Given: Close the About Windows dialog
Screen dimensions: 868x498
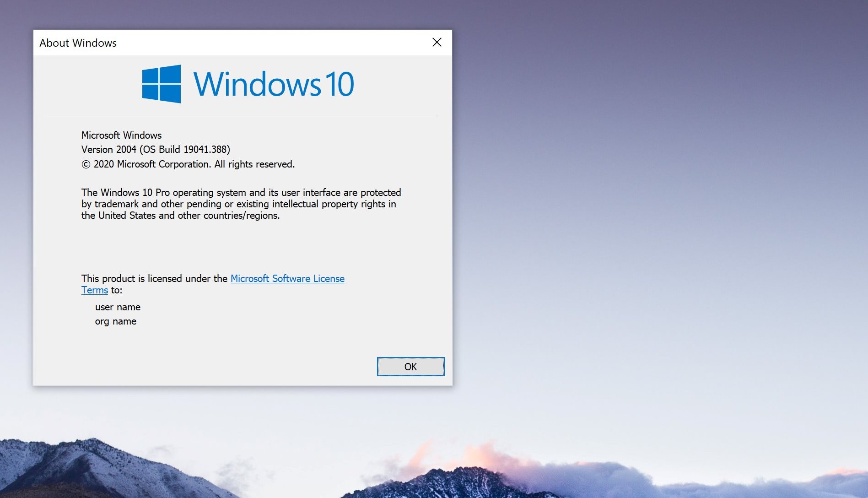Looking at the screenshot, I should (437, 43).
